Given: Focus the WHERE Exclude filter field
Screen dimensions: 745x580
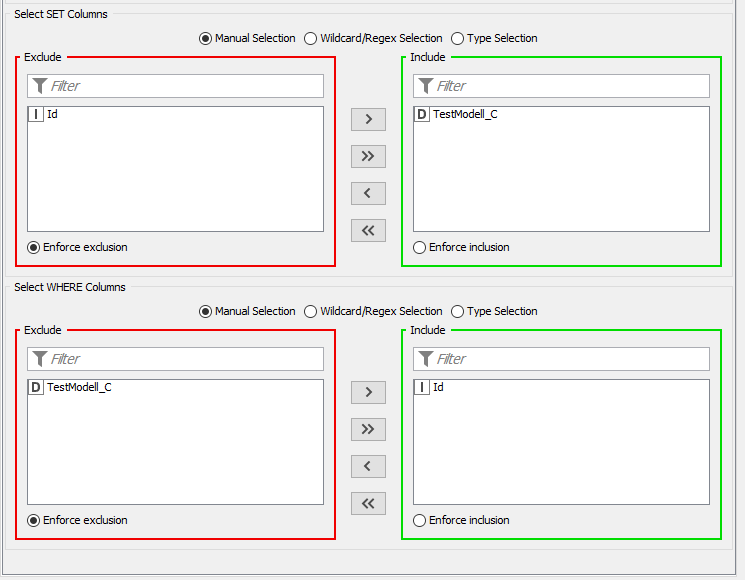Looking at the screenshot, I should [x=175, y=359].
